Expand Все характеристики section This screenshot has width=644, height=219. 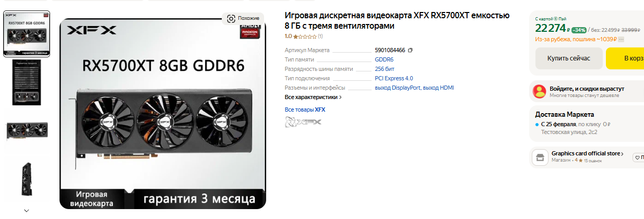coord(313,97)
